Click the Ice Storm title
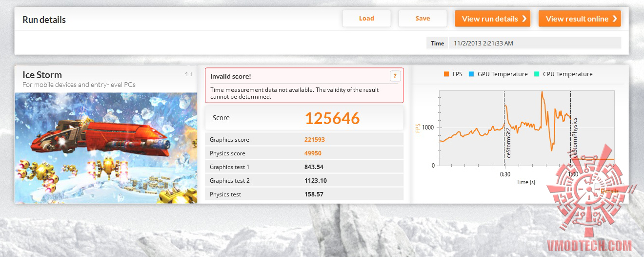Screen dimensions: 644x257 tap(42, 75)
